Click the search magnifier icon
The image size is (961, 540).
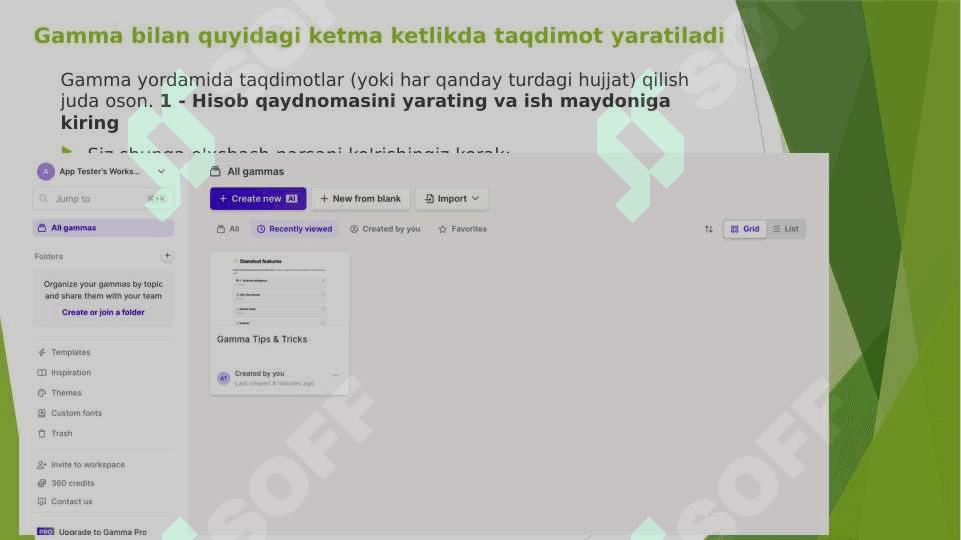click(x=44, y=199)
